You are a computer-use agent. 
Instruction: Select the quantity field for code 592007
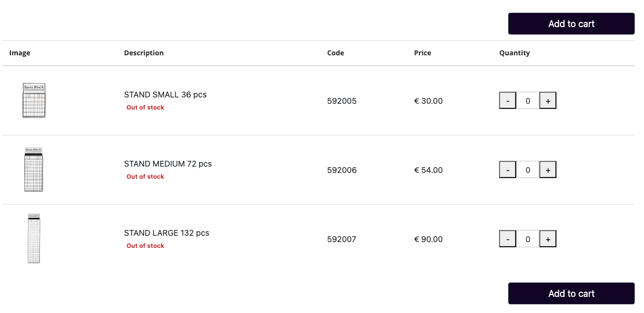(x=528, y=239)
